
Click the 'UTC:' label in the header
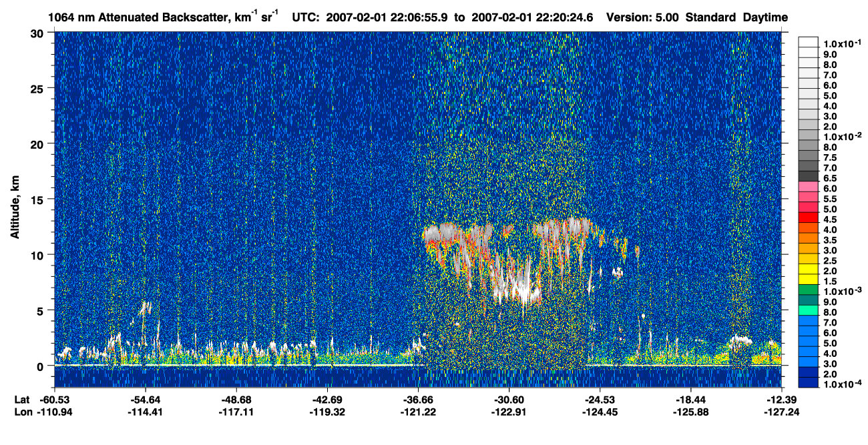306,17
